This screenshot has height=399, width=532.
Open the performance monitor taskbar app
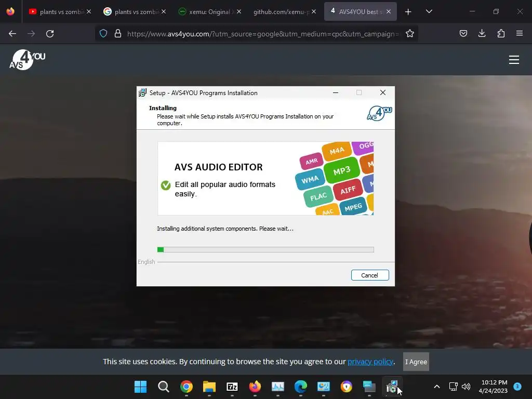[x=278, y=387]
